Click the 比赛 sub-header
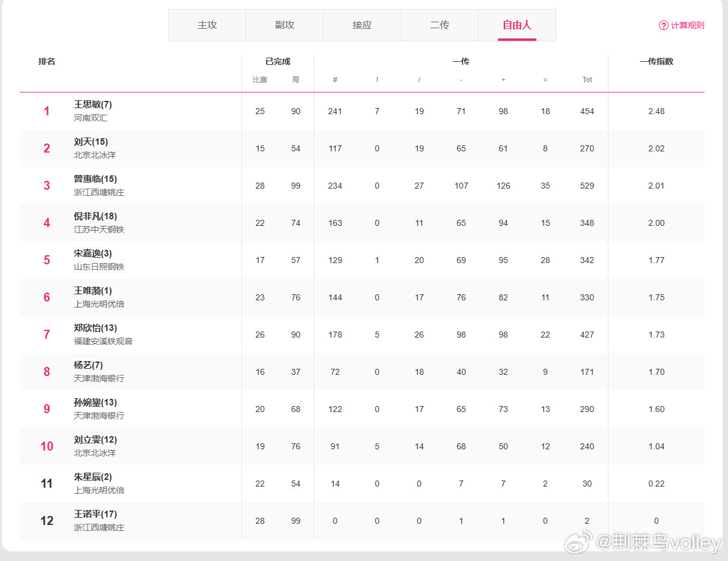 (x=260, y=80)
